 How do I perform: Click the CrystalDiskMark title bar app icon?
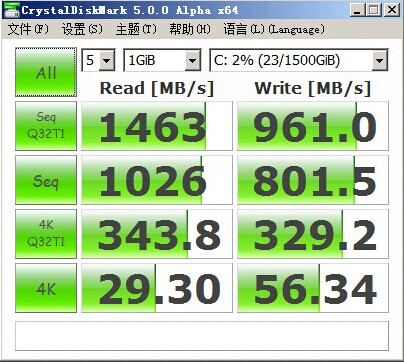11,10
